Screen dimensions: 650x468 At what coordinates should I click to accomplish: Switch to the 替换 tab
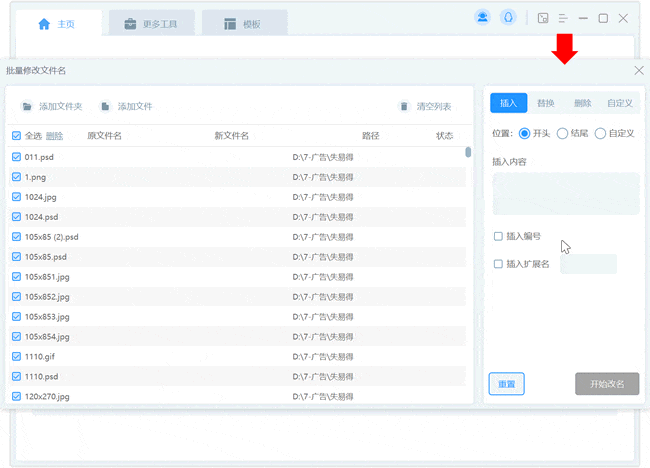click(x=545, y=103)
